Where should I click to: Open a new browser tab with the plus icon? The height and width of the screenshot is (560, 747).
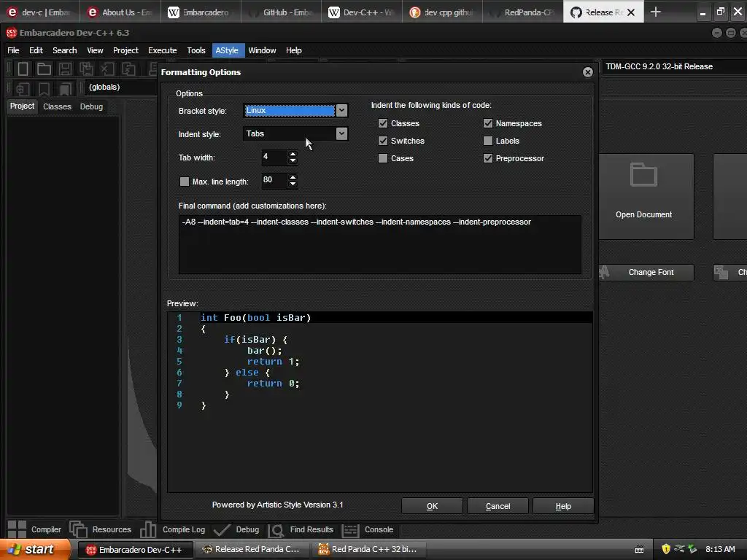656,12
